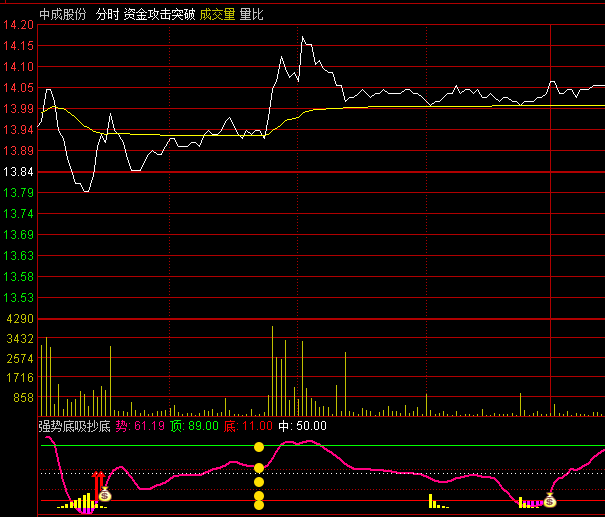Click the first money bag buy signal icon

[105, 494]
